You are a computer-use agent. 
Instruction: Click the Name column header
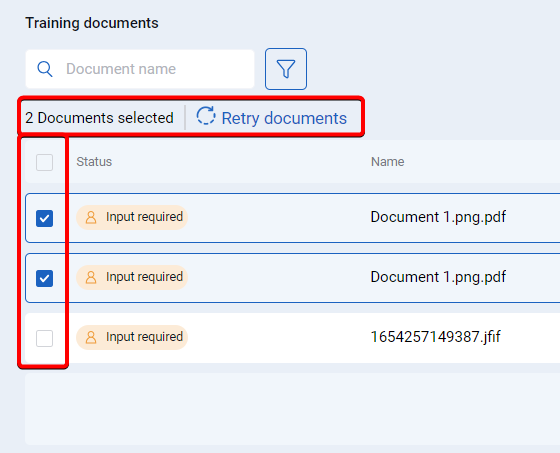tap(388, 162)
